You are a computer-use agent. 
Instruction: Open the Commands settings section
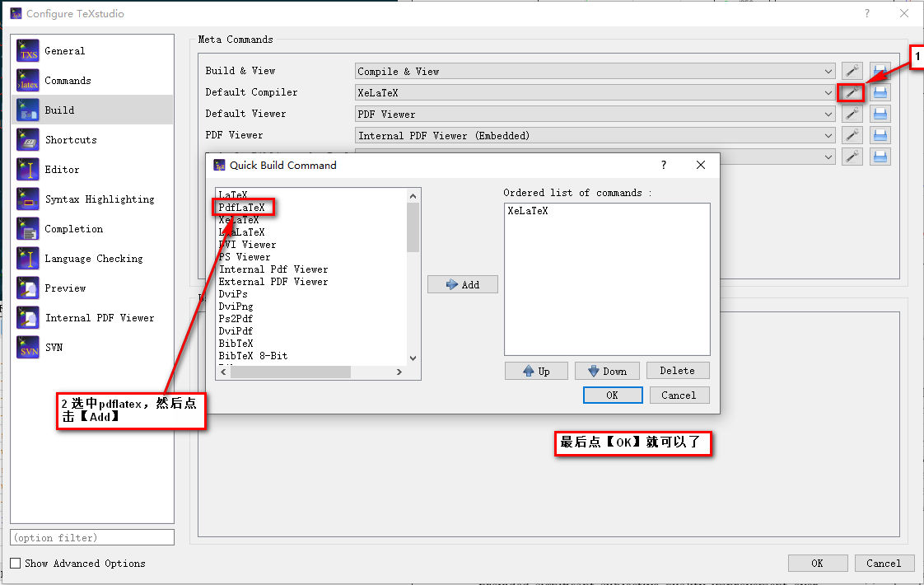tap(70, 80)
